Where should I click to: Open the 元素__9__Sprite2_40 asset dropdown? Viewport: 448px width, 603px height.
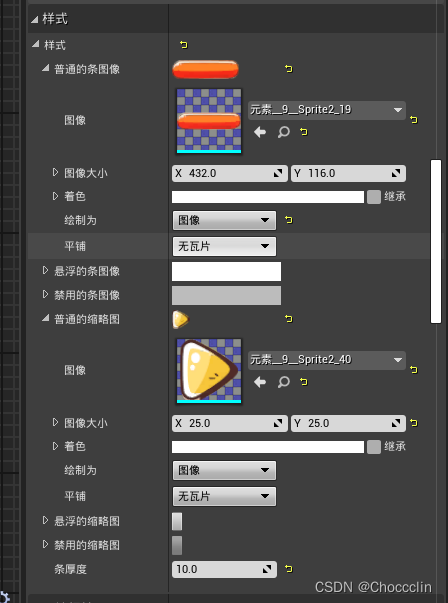click(x=326, y=360)
